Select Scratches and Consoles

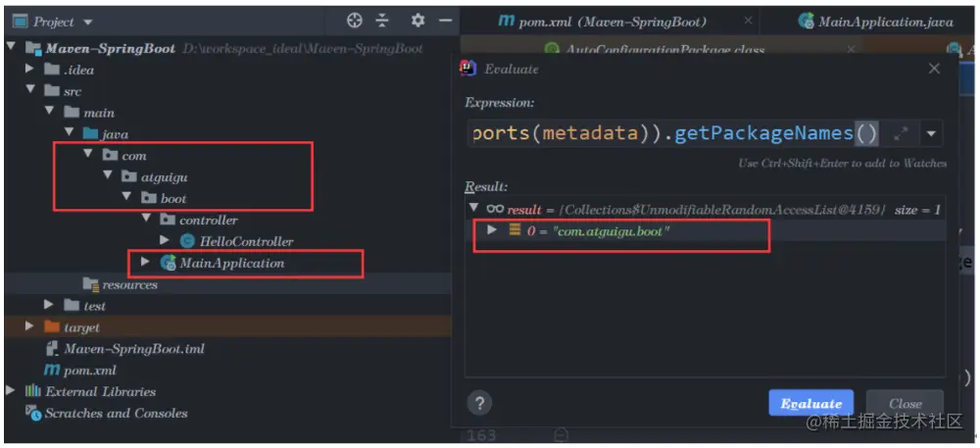(x=227, y=413)
